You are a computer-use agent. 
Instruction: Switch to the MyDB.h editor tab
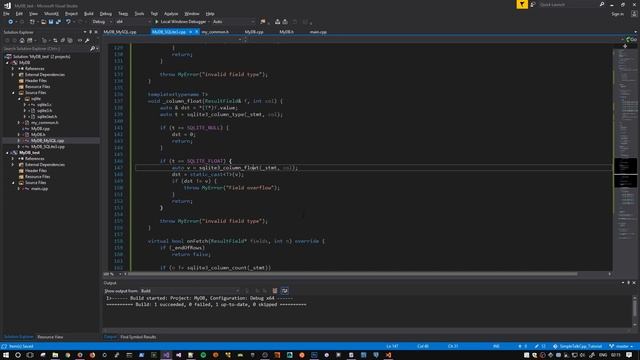287,32
